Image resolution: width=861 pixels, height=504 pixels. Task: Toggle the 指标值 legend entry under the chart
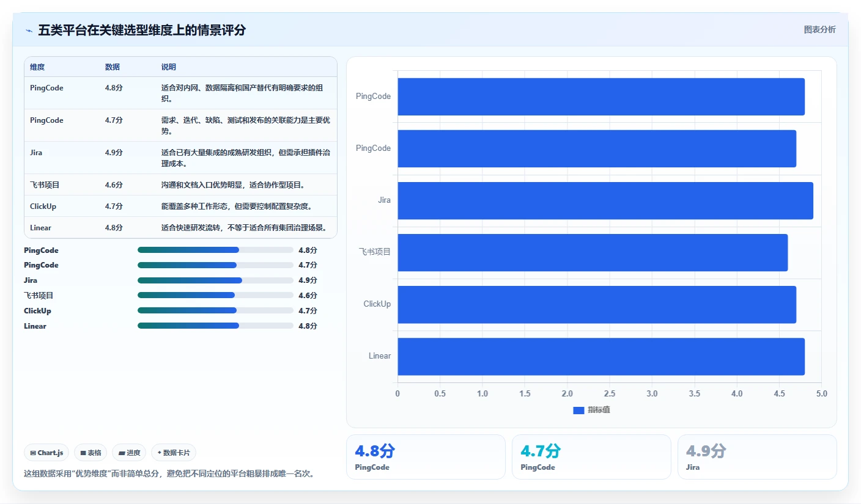click(591, 410)
